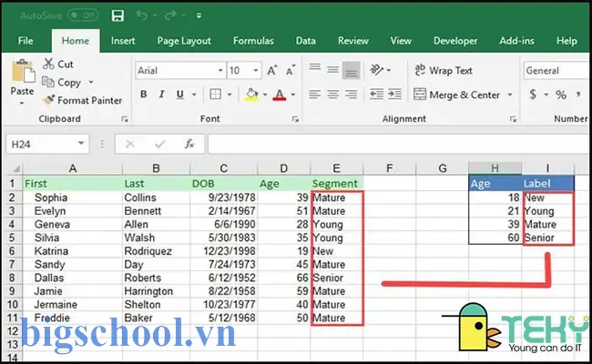Screen dimensions: 592x364
Task: Open the Font Color palette arrow
Action: click(293, 95)
